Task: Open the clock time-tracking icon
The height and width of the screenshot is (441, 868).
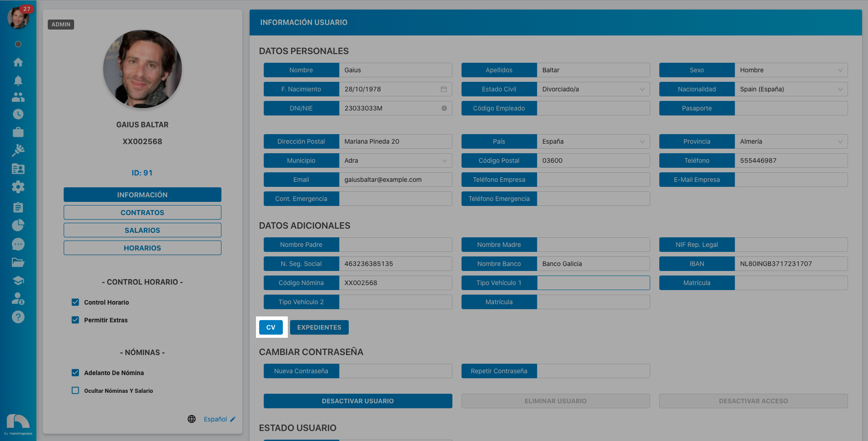Action: click(x=18, y=114)
